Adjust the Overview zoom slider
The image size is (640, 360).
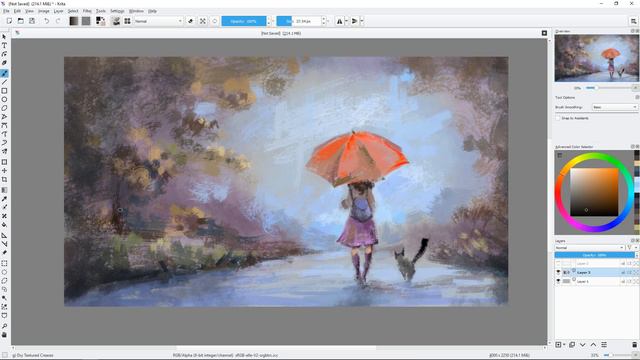click(x=610, y=88)
